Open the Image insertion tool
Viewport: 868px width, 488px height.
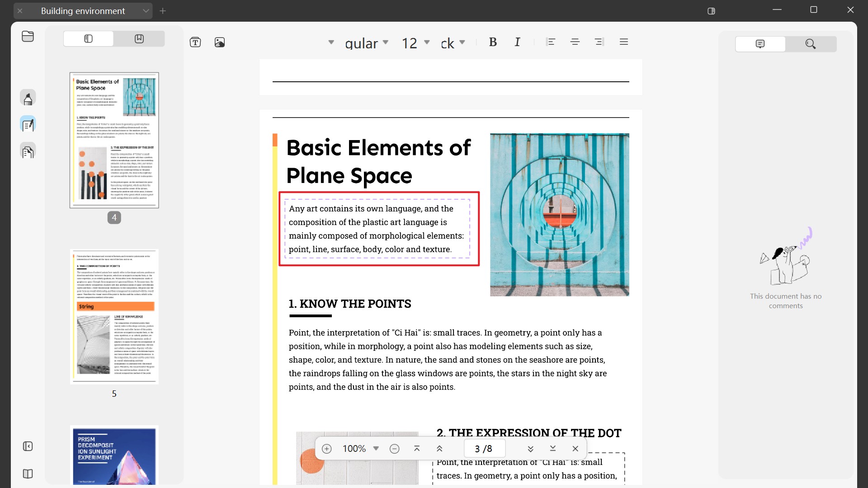point(220,42)
